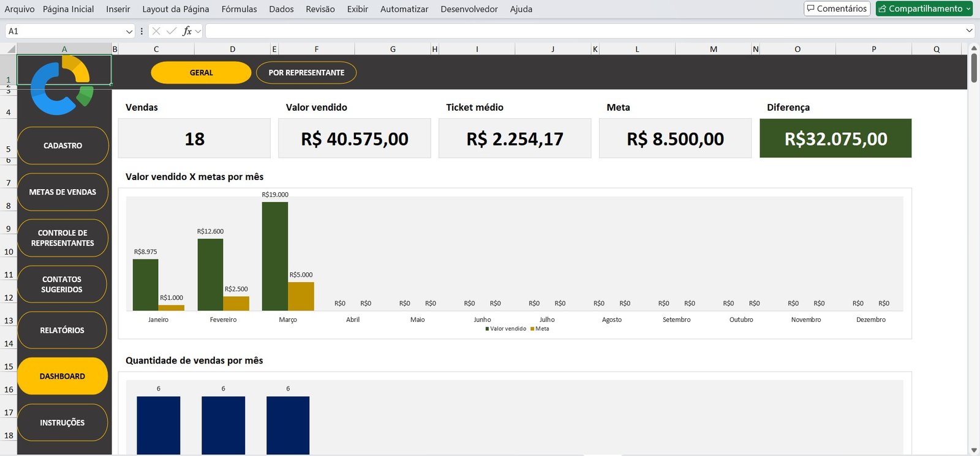Expand the Name Box dropdown
980x456 pixels.
point(129,31)
